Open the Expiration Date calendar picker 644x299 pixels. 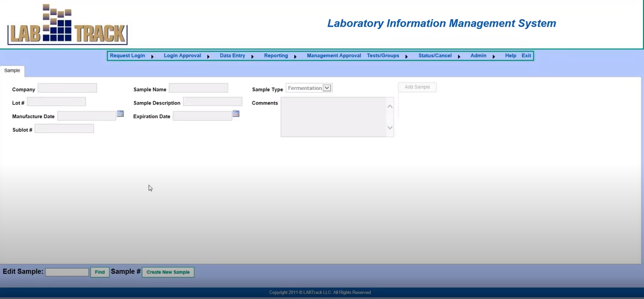(x=236, y=114)
